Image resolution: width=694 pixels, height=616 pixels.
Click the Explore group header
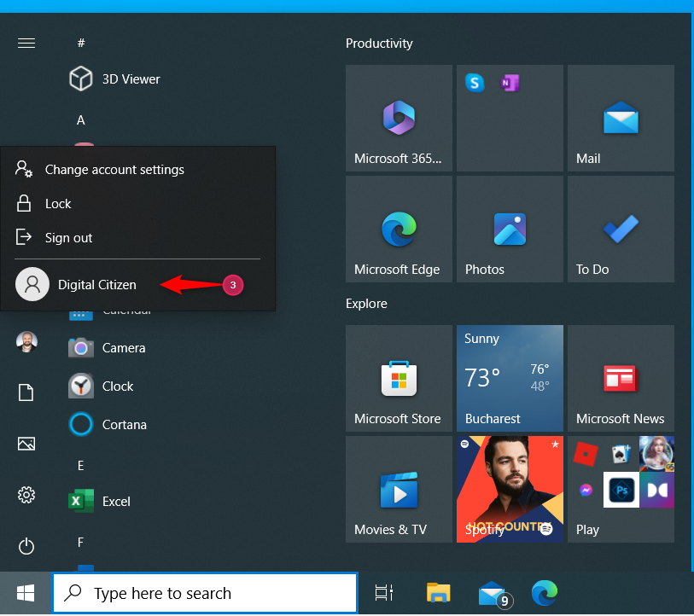point(366,304)
